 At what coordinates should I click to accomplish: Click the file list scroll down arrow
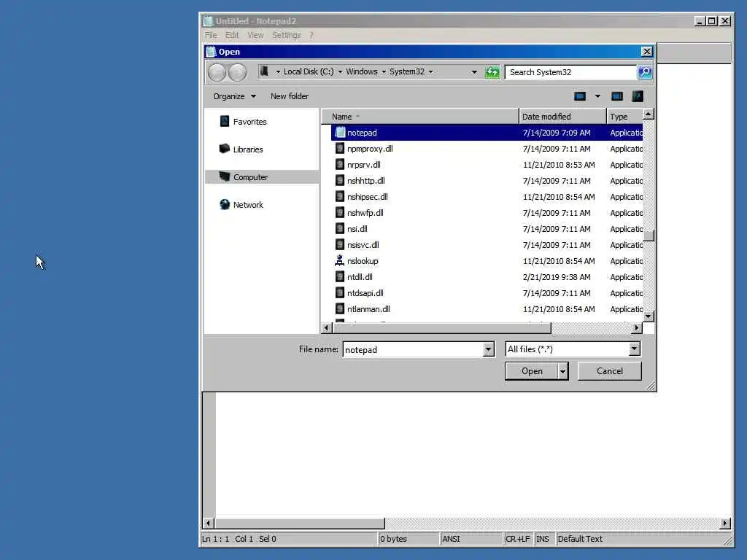tap(649, 316)
